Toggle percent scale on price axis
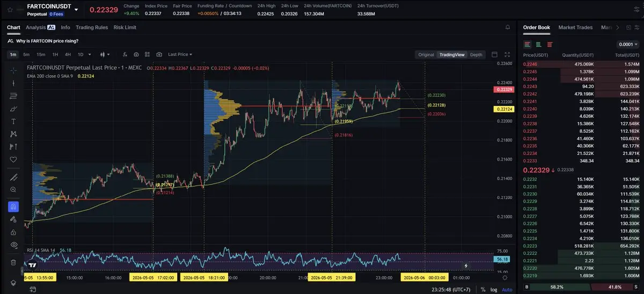The width and height of the screenshot is (644, 294). pos(483,290)
